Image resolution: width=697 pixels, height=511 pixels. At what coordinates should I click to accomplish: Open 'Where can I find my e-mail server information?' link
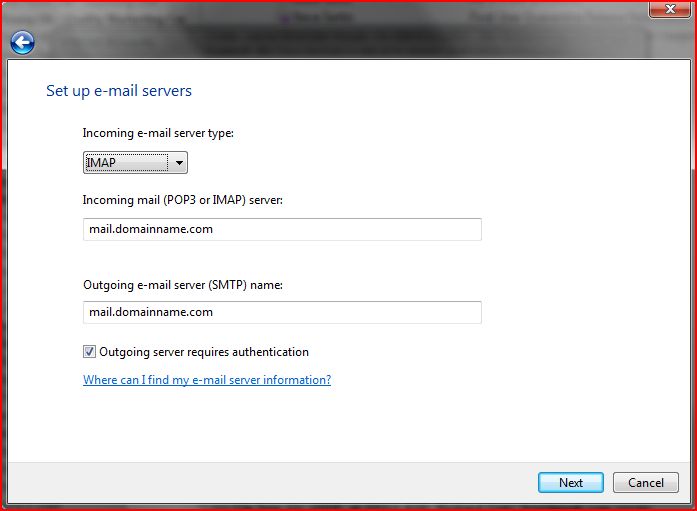pos(207,380)
